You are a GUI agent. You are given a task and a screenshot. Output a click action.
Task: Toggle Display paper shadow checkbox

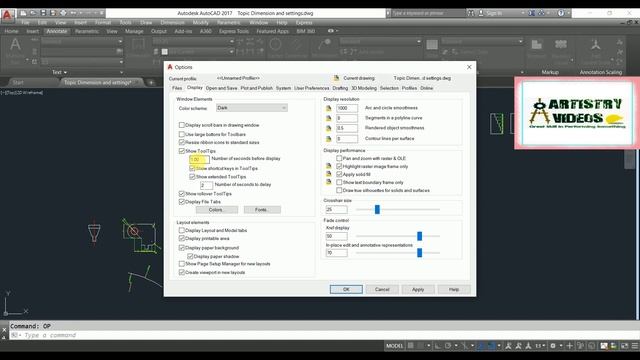coord(190,256)
